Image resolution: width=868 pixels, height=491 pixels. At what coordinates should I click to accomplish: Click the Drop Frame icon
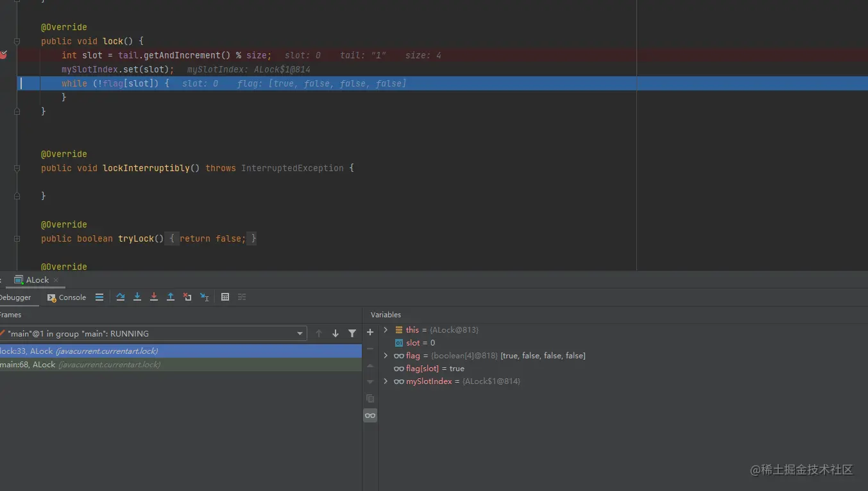point(187,297)
